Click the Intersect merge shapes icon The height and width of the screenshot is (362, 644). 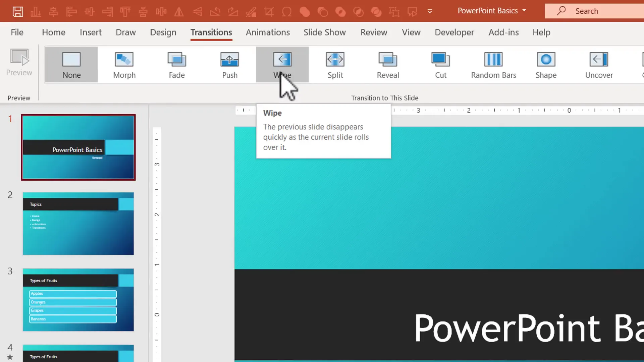(358, 12)
